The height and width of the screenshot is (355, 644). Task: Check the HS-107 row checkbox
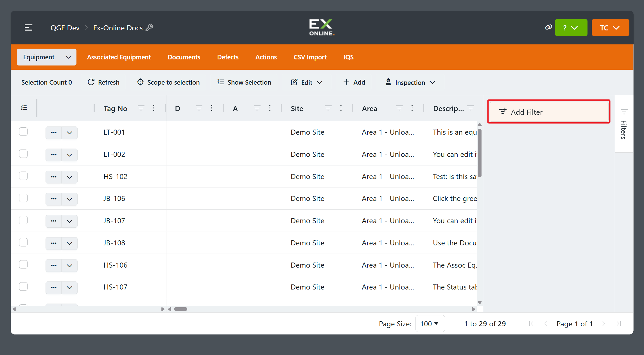pyautogui.click(x=23, y=287)
